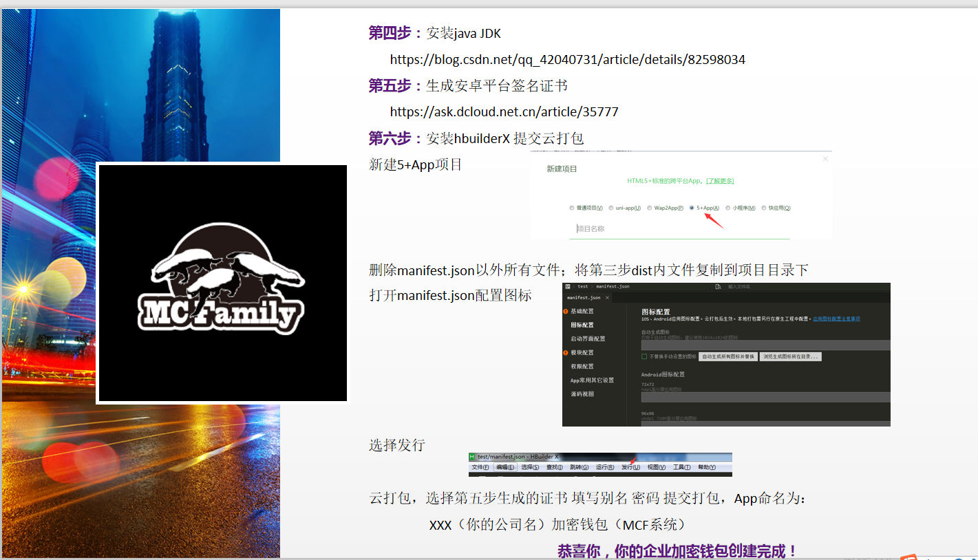Screen dimensions: 978x560
Task: Click the 浏览生成图标所在目录... button
Action: pos(790,356)
